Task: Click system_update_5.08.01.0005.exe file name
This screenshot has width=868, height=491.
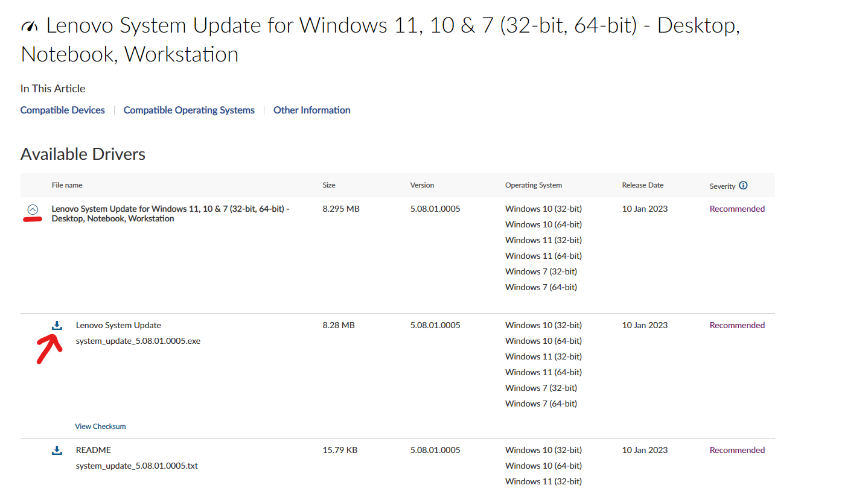Action: click(x=138, y=341)
